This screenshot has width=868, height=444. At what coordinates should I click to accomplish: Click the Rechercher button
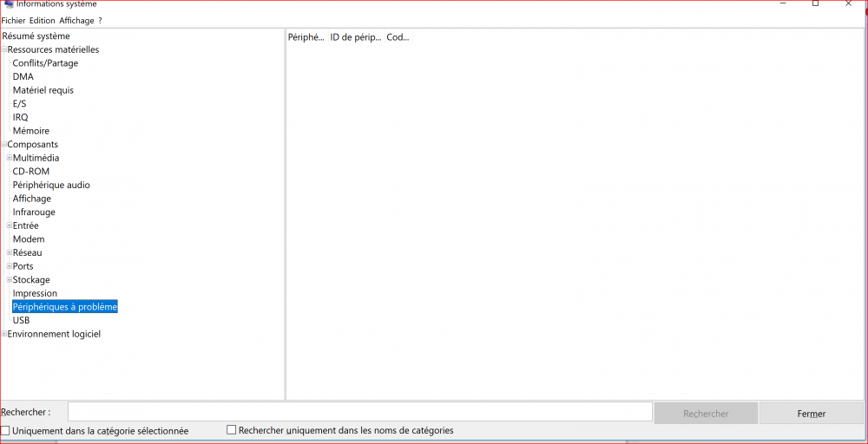pyautogui.click(x=706, y=414)
